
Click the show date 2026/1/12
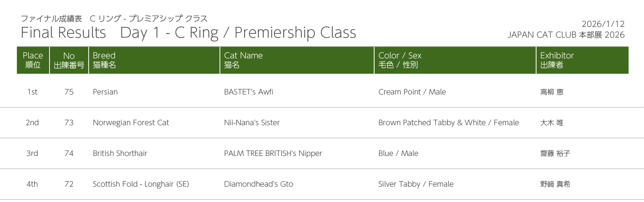coord(603,24)
